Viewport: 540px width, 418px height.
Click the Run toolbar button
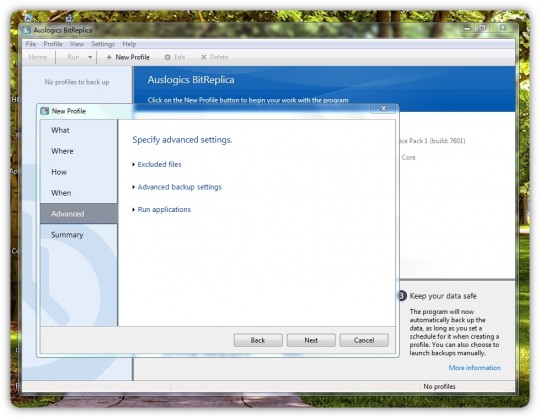pos(73,57)
